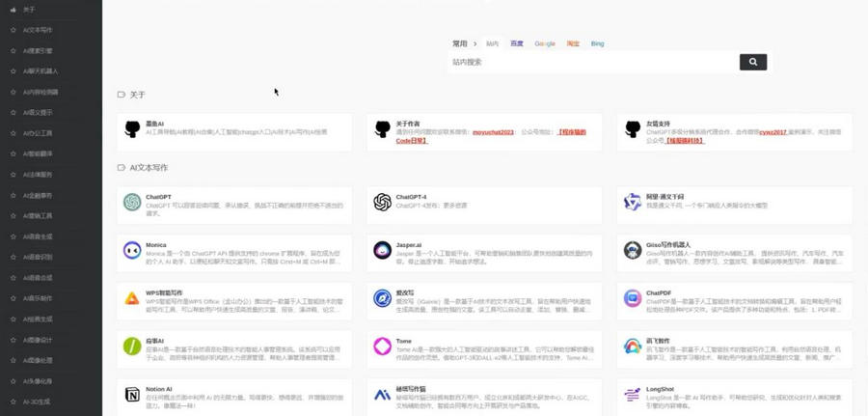Image resolution: width=868 pixels, height=416 pixels.
Task: Click the Jasper.ai logo icon
Action: [383, 250]
